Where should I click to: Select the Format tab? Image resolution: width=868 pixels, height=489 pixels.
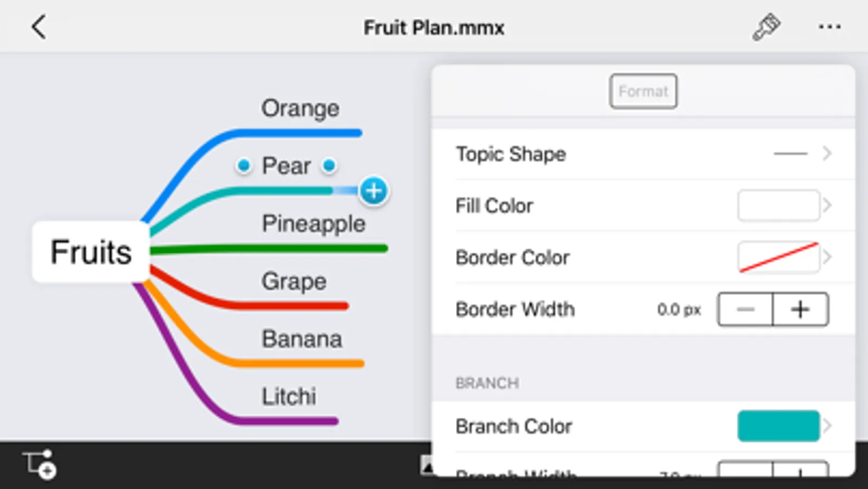click(x=643, y=91)
